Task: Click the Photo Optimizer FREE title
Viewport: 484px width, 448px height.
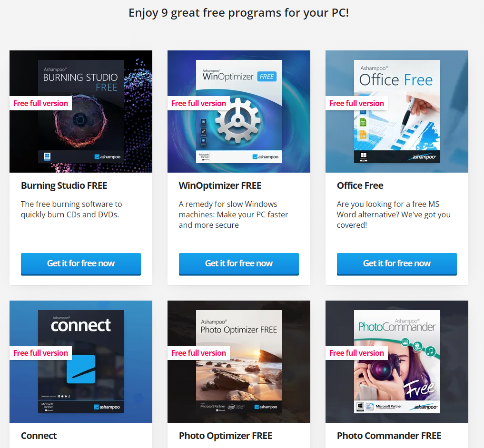Action: tap(226, 436)
